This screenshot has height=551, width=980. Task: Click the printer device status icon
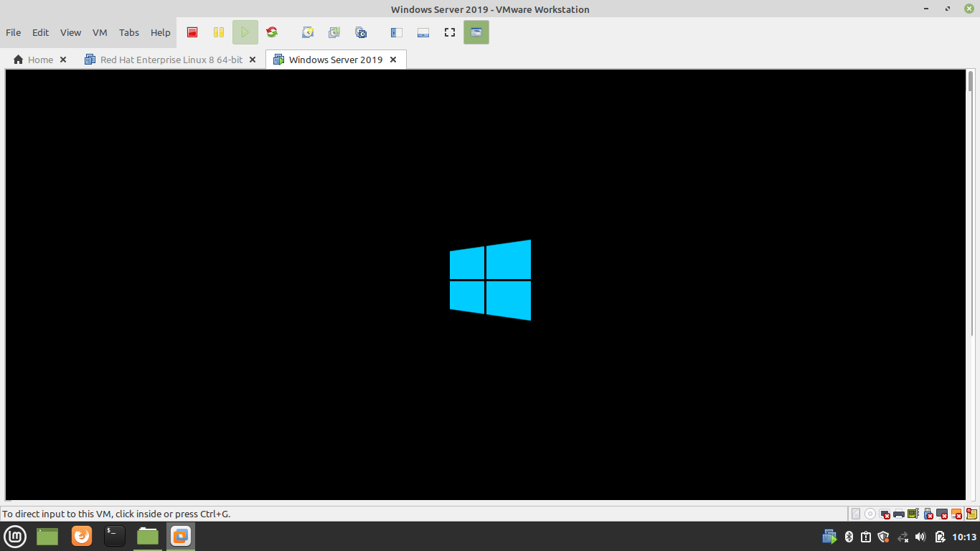click(899, 514)
